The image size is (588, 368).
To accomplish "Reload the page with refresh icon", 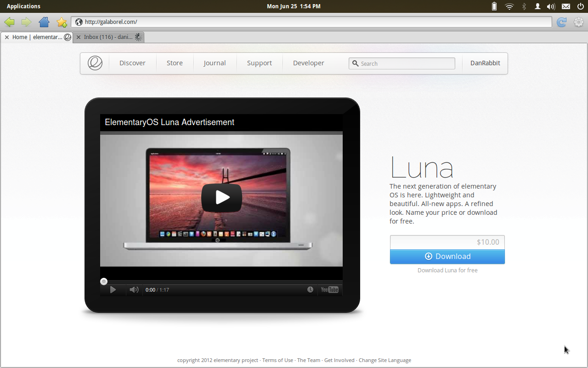I will (561, 22).
